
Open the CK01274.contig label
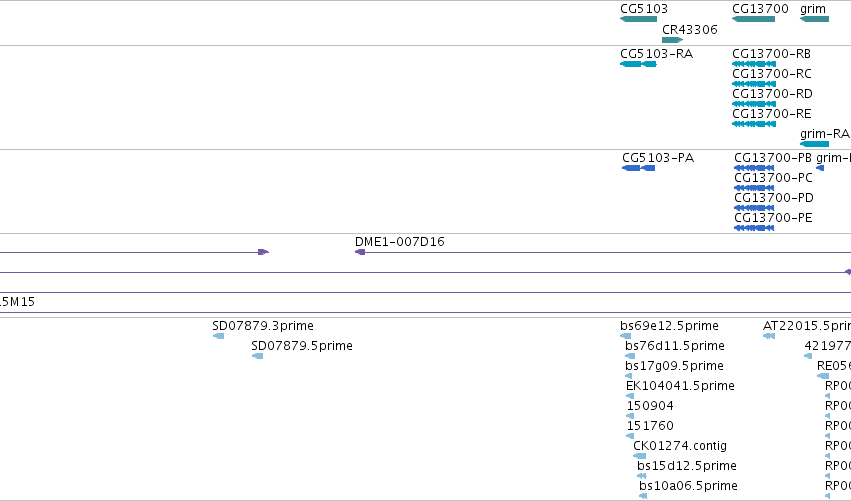pyautogui.click(x=680, y=446)
